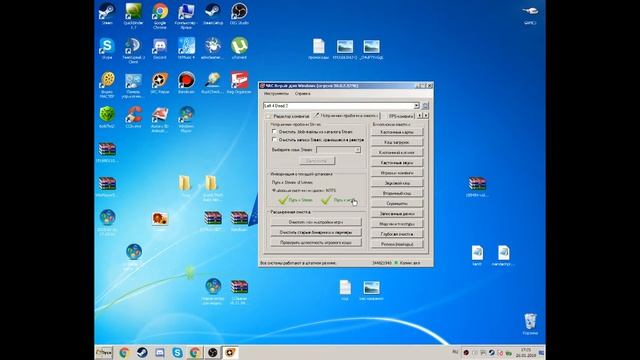Toggle 'Очистить .blob файлы' Steam checkbox
The width and height of the screenshot is (640, 360).
click(x=274, y=132)
